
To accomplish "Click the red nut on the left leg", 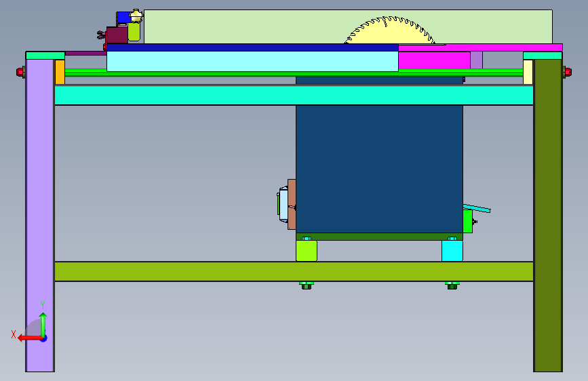I will pos(20,72).
